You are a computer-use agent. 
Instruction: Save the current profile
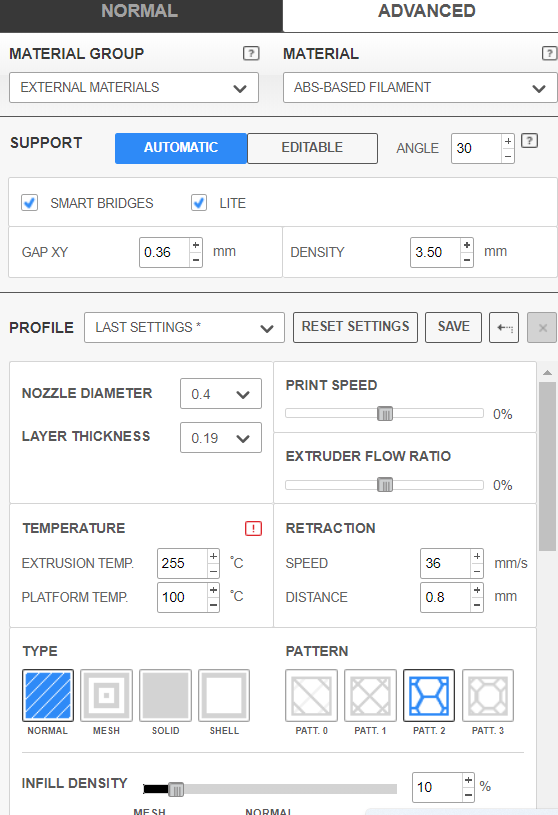454,327
